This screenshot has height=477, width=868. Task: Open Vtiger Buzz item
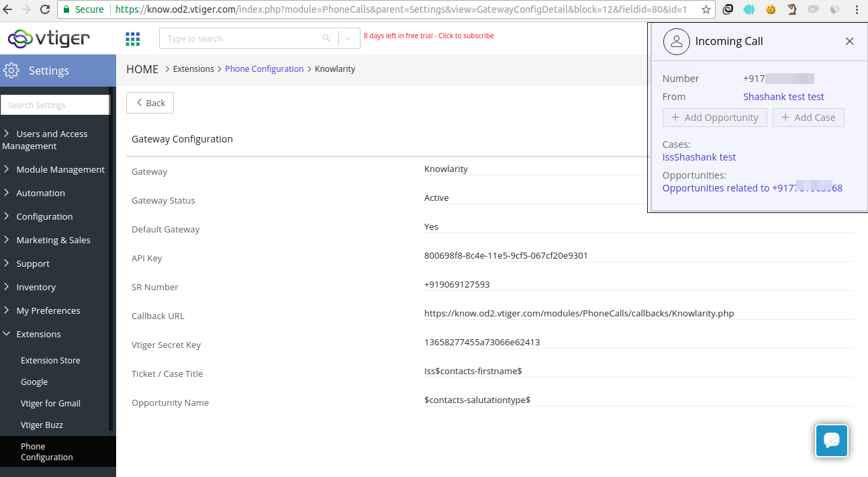click(x=42, y=425)
